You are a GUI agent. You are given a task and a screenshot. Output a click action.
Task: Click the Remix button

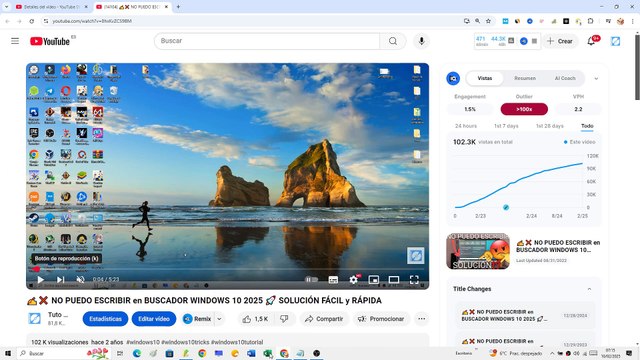[197, 319]
